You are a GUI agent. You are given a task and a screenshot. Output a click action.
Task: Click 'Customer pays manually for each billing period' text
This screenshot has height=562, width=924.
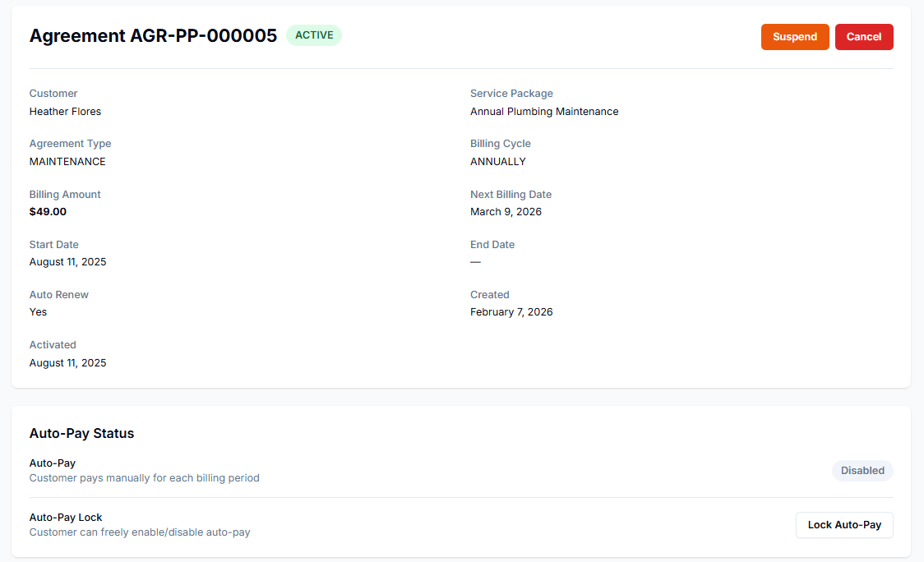(x=144, y=478)
